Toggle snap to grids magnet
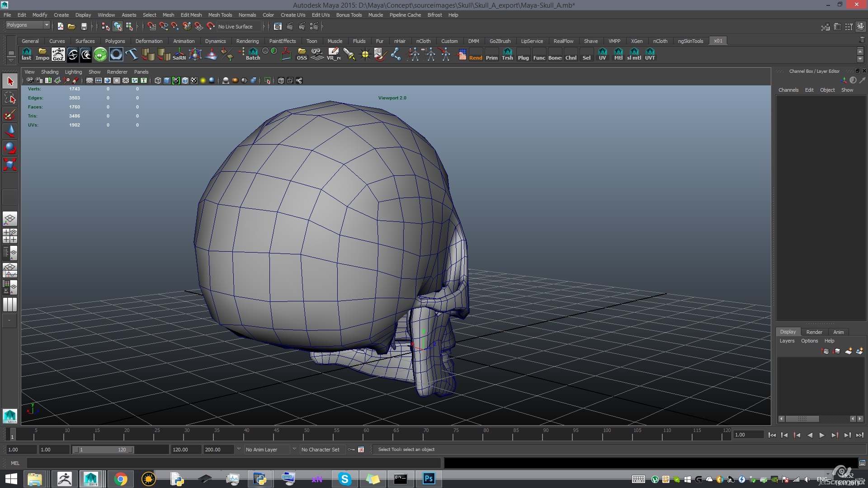This screenshot has height=488, width=868. (x=151, y=27)
